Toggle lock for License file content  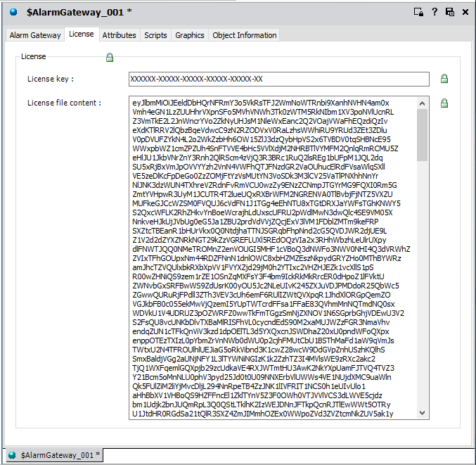point(444,103)
